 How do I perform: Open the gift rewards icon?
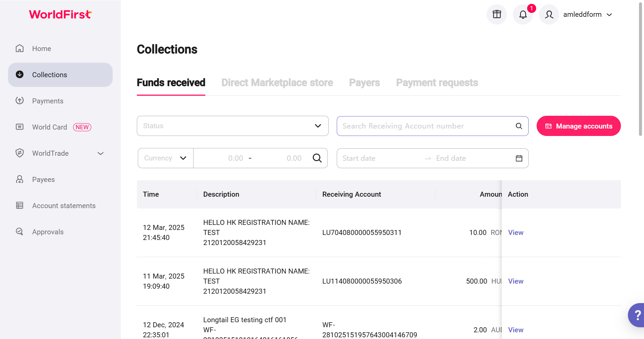click(x=497, y=14)
